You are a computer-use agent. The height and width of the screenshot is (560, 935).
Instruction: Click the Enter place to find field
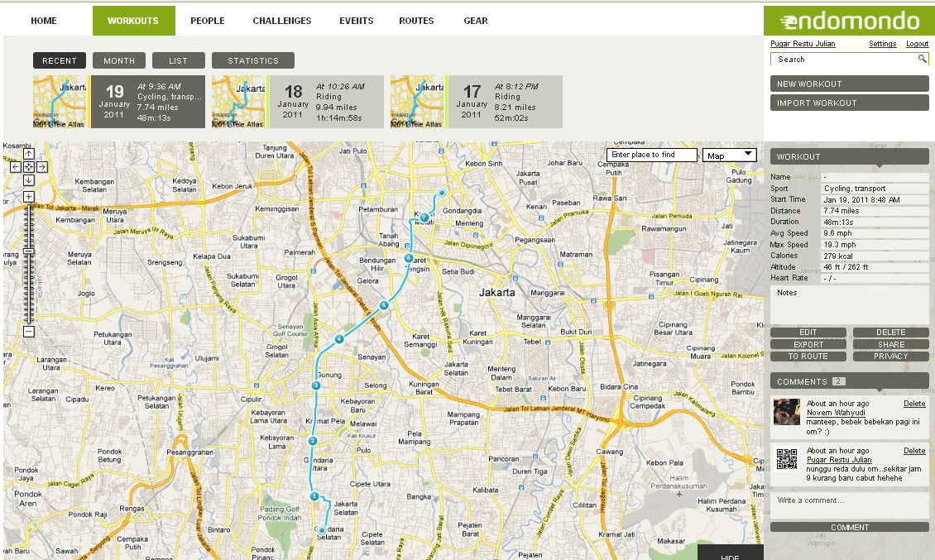click(652, 155)
